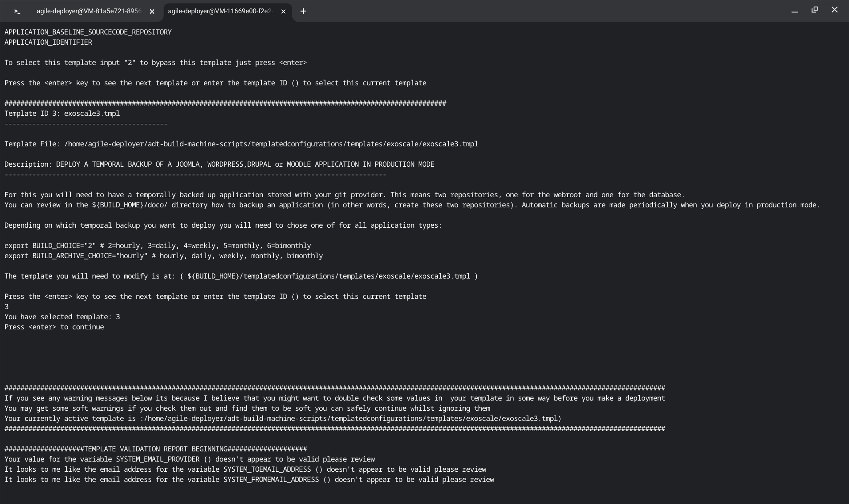Click the SYSTEM_EMAIL_PROVIDER warning line
The height and width of the screenshot is (504, 849).
(189, 459)
